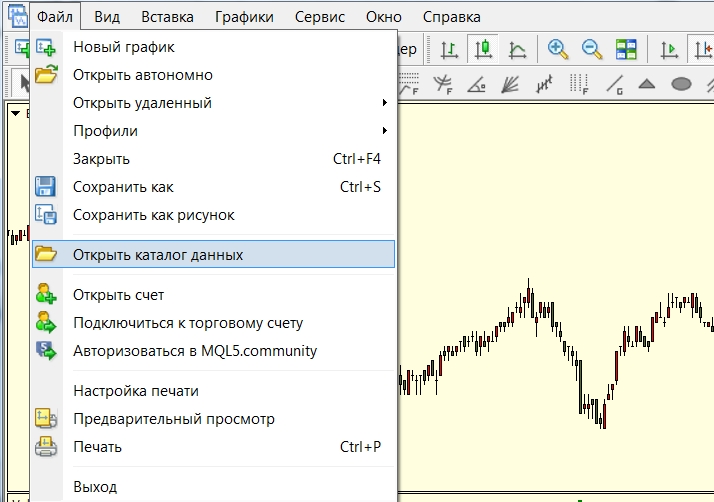Viewport: 714px width, 502px height.
Task: Select the Fibonacci fan tool
Action: [x=442, y=84]
